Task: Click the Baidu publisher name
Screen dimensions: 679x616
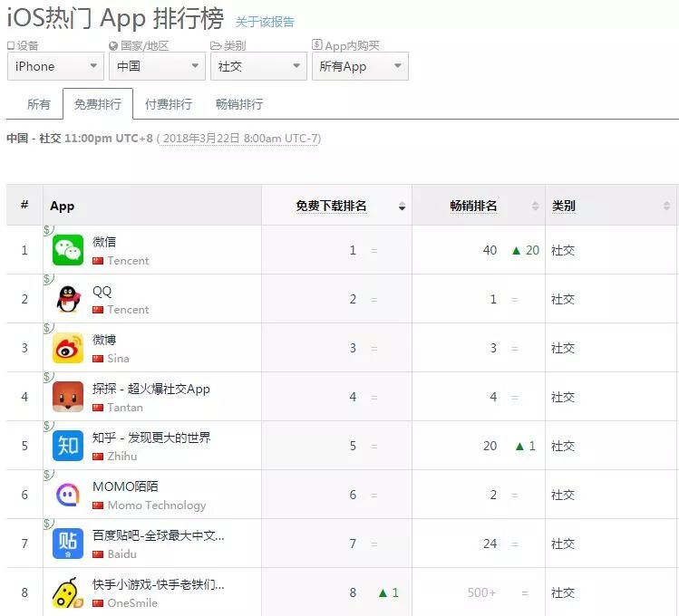Action: (122, 554)
